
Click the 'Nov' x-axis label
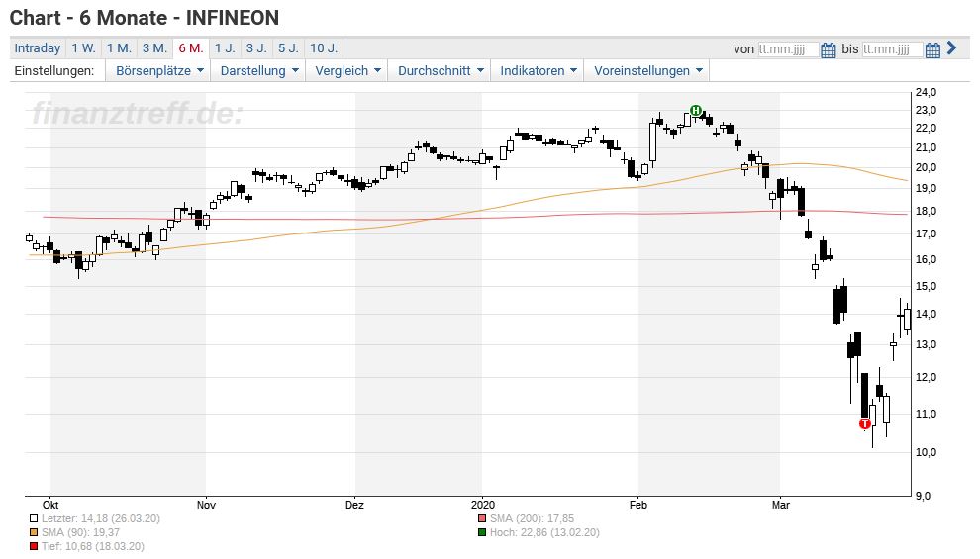tap(206, 505)
